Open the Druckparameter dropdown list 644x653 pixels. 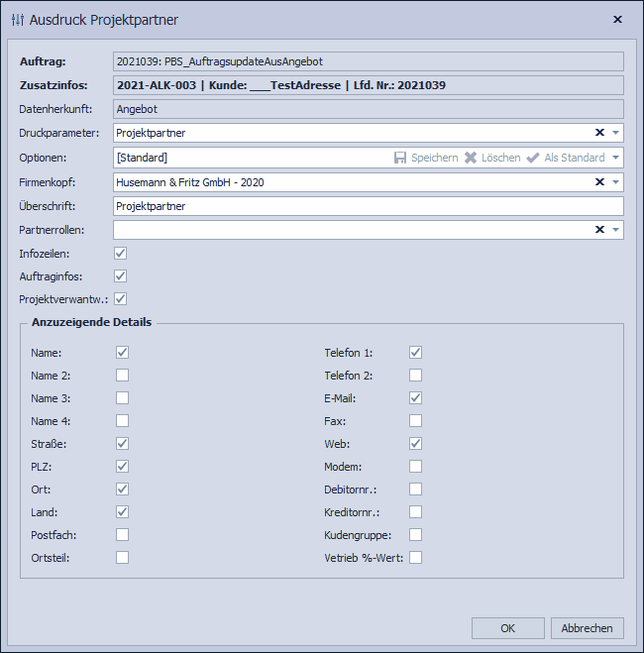(615, 133)
